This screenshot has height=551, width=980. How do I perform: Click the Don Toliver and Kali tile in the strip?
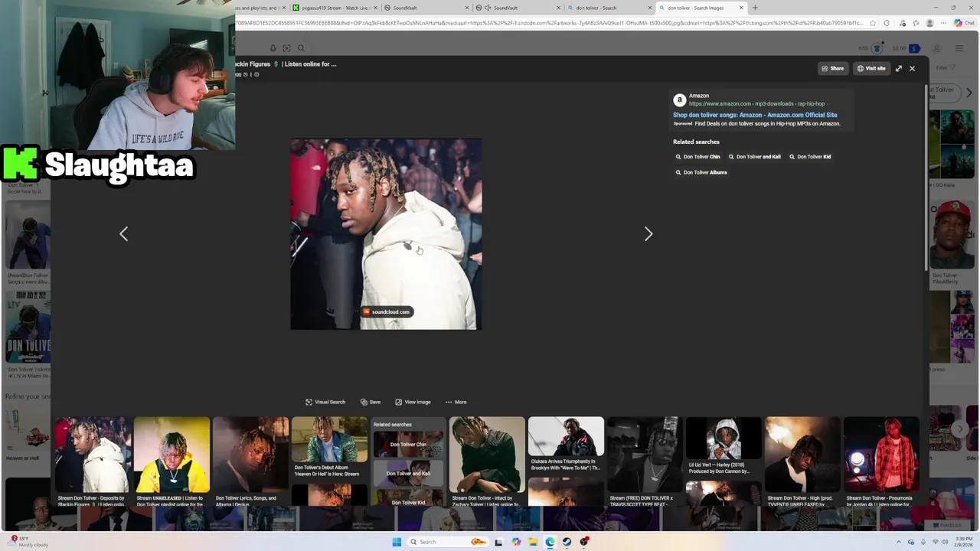point(408,474)
